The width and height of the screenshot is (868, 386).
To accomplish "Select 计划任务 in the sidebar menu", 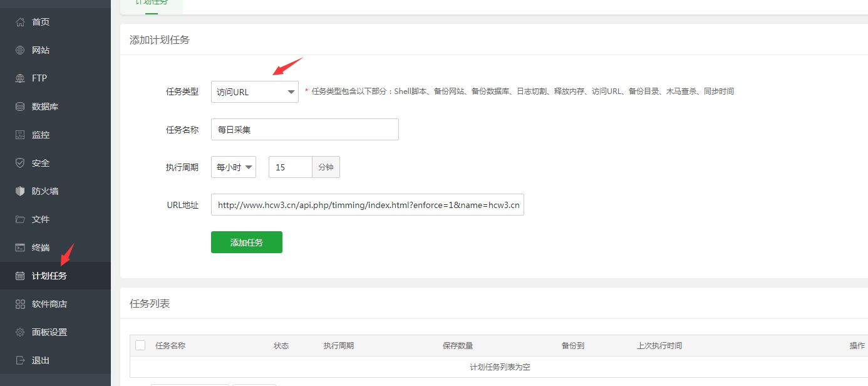I will coord(47,275).
